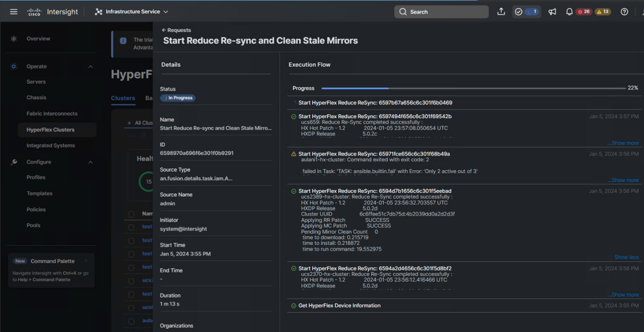
Task: Open the hamburger navigation menu
Action: coord(14,12)
